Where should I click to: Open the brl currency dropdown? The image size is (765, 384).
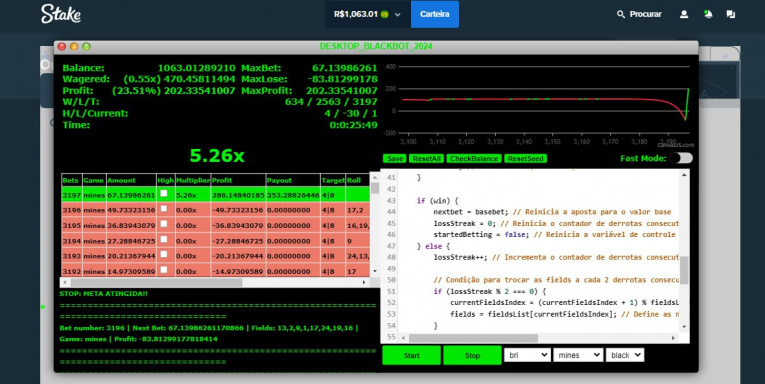527,355
